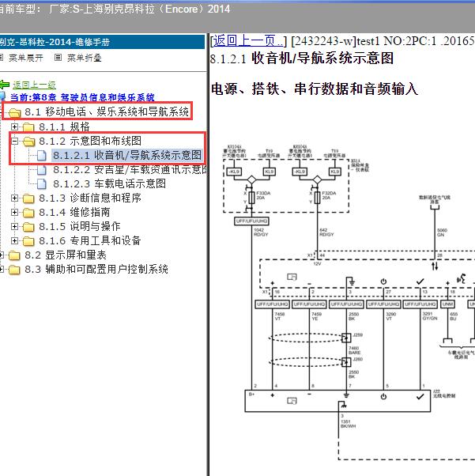Expand the 8.1.6 专用工具和设备 node
This screenshot has width=475, height=476.
pyautogui.click(x=14, y=240)
